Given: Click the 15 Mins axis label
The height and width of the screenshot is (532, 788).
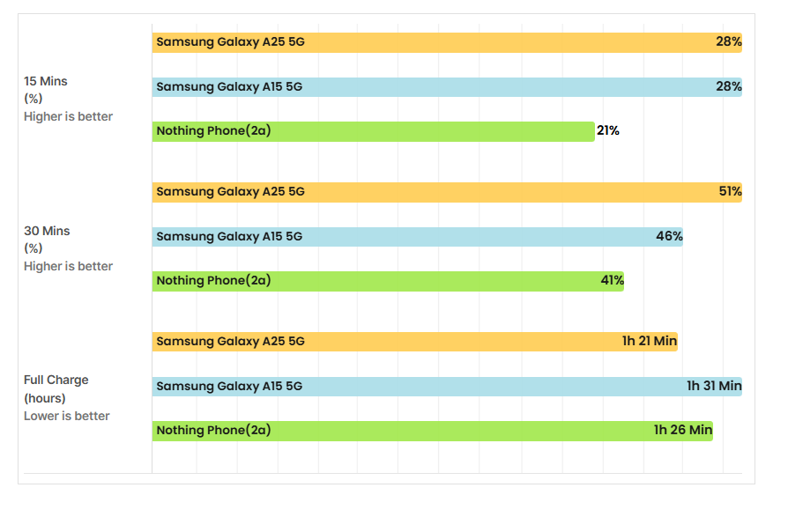Looking at the screenshot, I should click(46, 81).
